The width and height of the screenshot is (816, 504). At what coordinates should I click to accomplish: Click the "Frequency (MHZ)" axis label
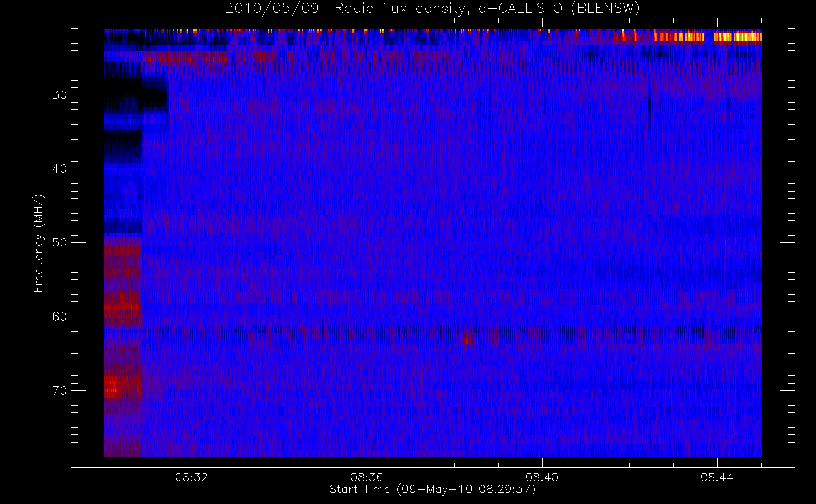[39, 243]
